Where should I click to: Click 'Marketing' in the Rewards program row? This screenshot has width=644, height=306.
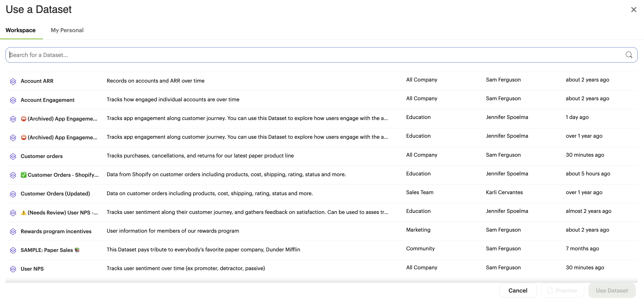point(418,230)
